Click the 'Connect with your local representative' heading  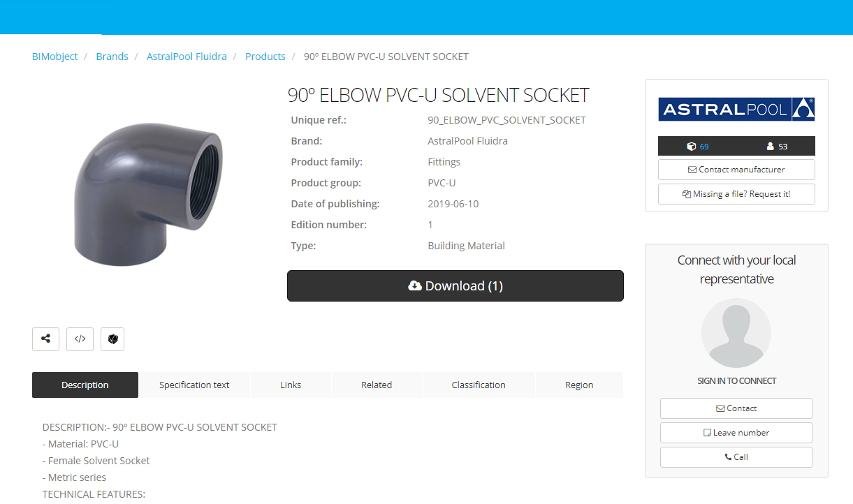pyautogui.click(x=736, y=269)
